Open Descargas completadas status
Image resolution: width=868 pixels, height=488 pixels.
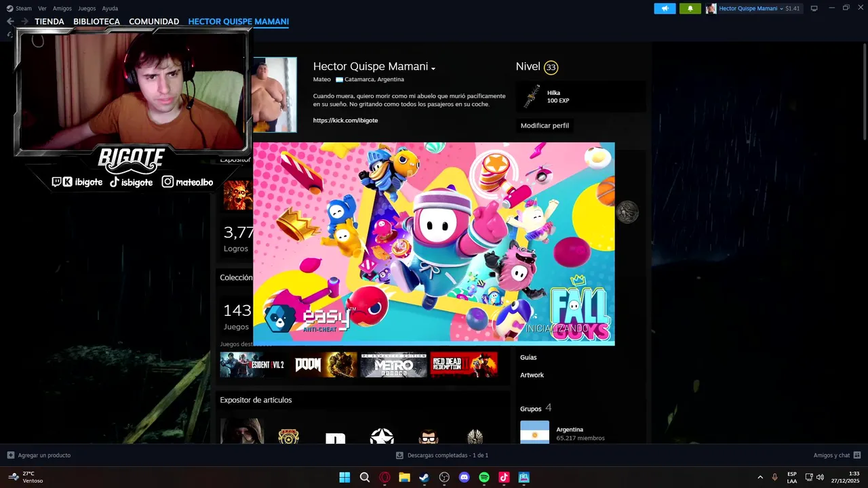pos(442,455)
